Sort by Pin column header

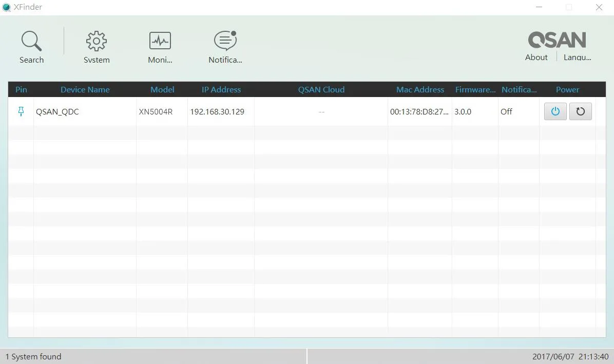coord(21,90)
